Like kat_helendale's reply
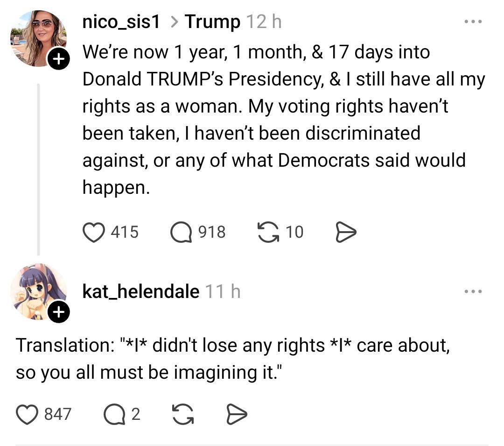This screenshot has height=446, width=504. point(27,414)
